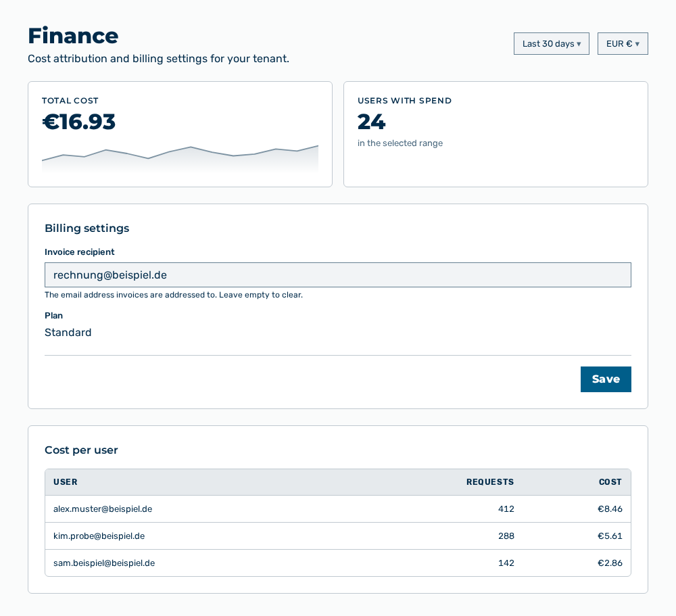Click the invoice email helper text
The width and height of the screenshot is (676, 616).
pos(174,295)
